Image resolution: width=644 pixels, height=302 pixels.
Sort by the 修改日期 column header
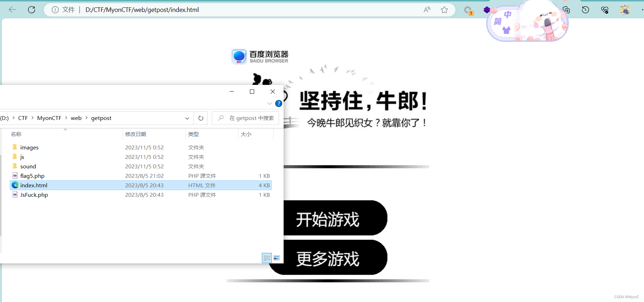click(136, 134)
